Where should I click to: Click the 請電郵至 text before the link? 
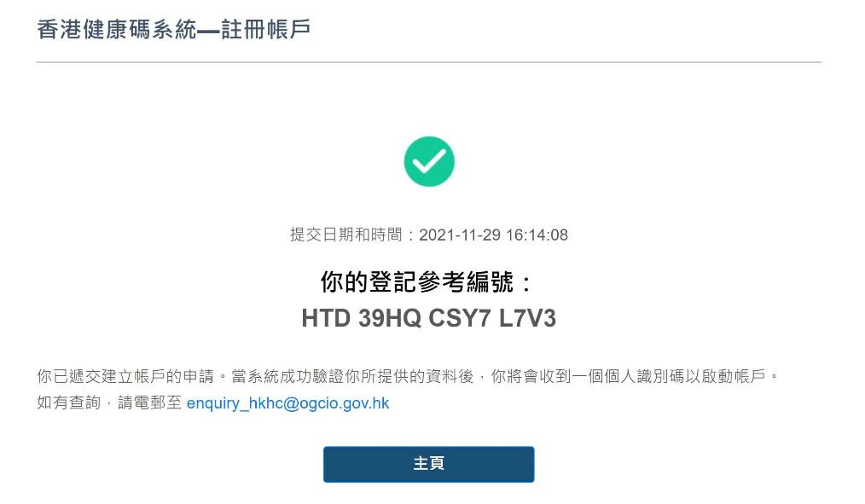point(149,403)
